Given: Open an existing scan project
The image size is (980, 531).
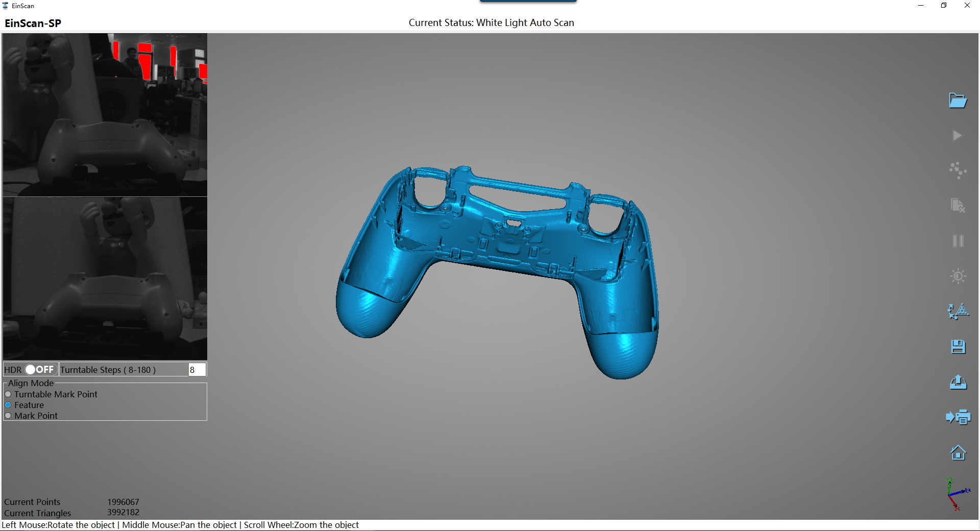Looking at the screenshot, I should pos(958,100).
